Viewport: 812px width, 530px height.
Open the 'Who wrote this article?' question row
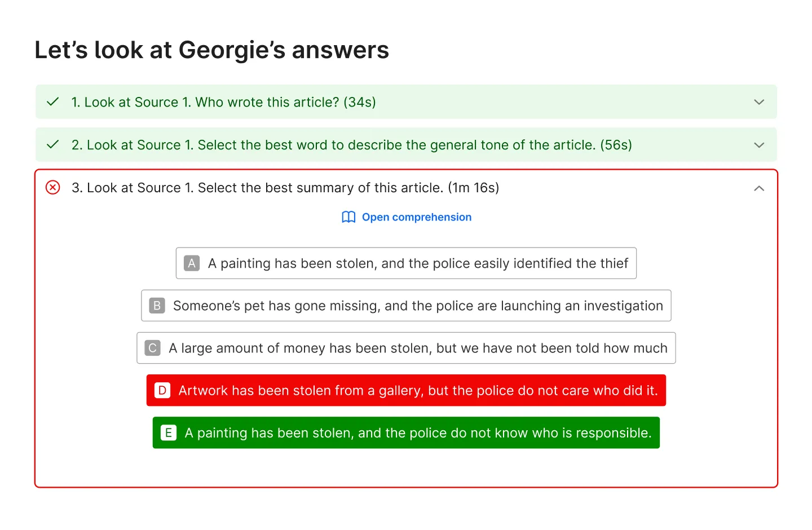[x=406, y=102]
